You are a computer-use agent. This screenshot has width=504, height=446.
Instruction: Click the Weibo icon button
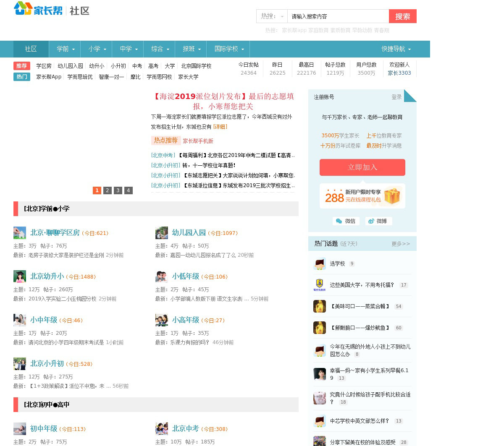click(378, 221)
